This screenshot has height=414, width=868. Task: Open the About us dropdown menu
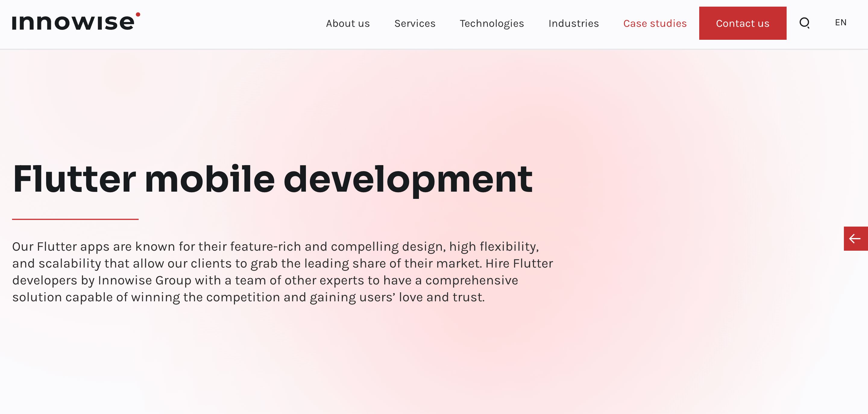(x=348, y=23)
